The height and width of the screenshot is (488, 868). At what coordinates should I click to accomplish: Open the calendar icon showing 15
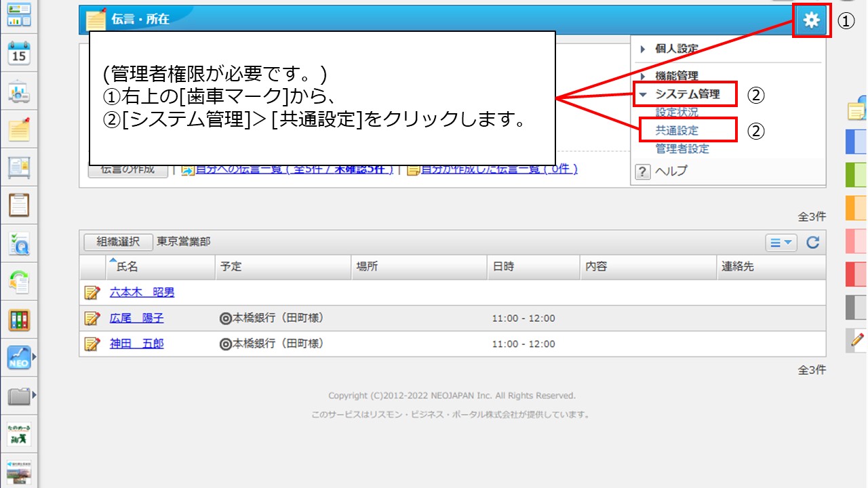click(x=19, y=53)
